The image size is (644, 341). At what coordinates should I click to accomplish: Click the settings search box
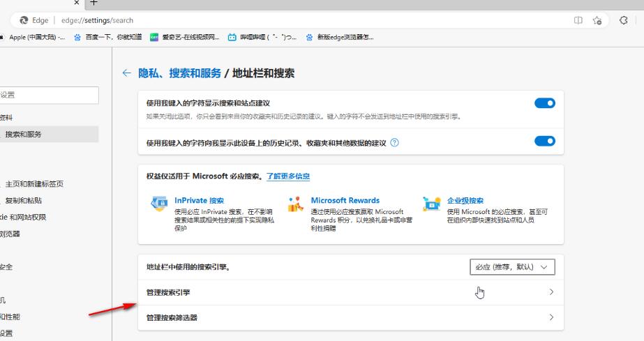49,95
